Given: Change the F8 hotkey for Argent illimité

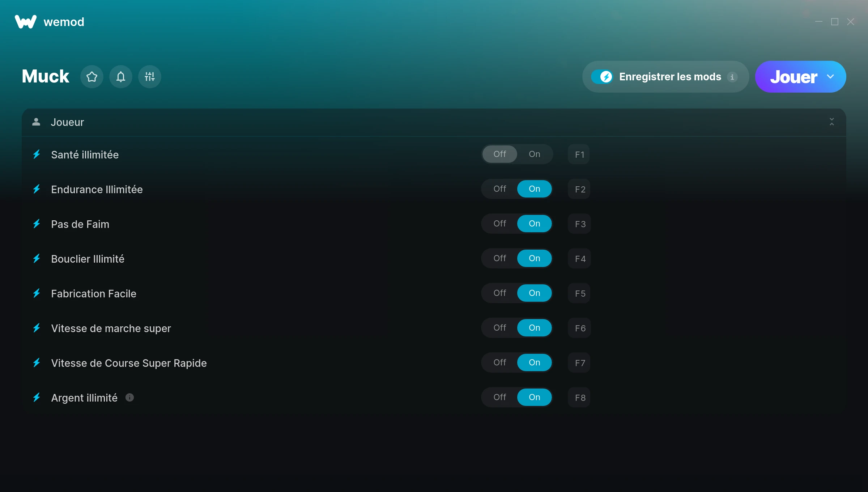Looking at the screenshot, I should pos(580,398).
